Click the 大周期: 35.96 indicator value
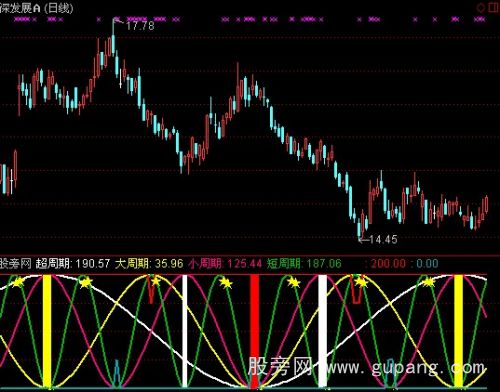This screenshot has height=392, width=500. [x=149, y=264]
